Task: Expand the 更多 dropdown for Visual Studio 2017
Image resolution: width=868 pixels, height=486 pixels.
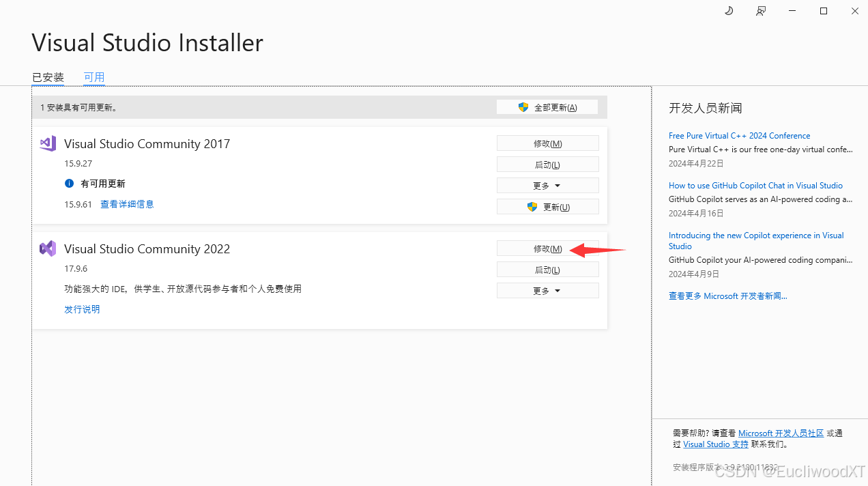Action: pyautogui.click(x=547, y=185)
